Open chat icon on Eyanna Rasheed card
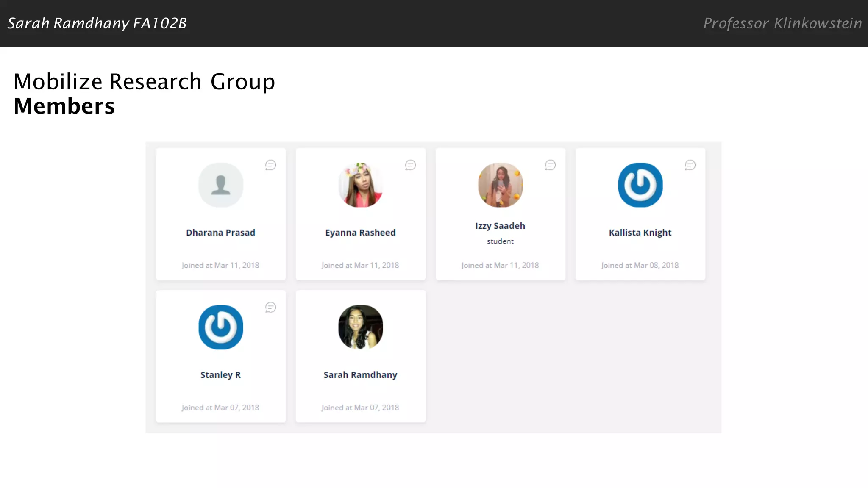The height and width of the screenshot is (488, 868). [x=410, y=165]
